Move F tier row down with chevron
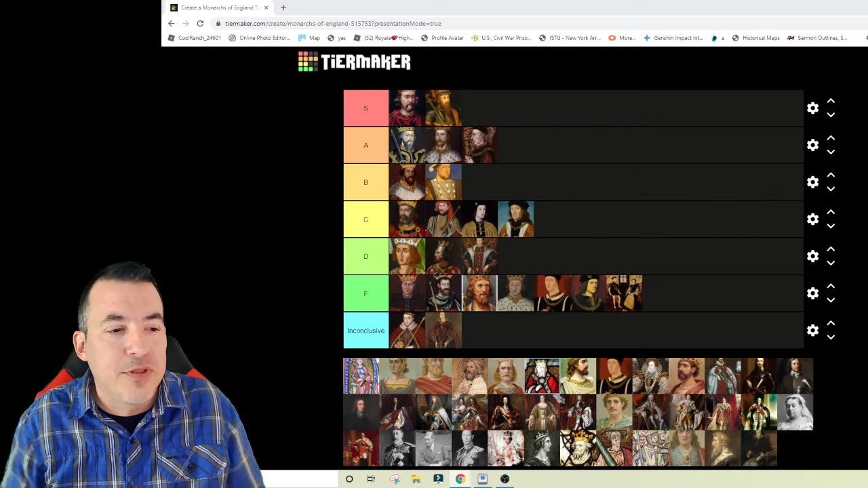868x488 pixels. pos(831,300)
